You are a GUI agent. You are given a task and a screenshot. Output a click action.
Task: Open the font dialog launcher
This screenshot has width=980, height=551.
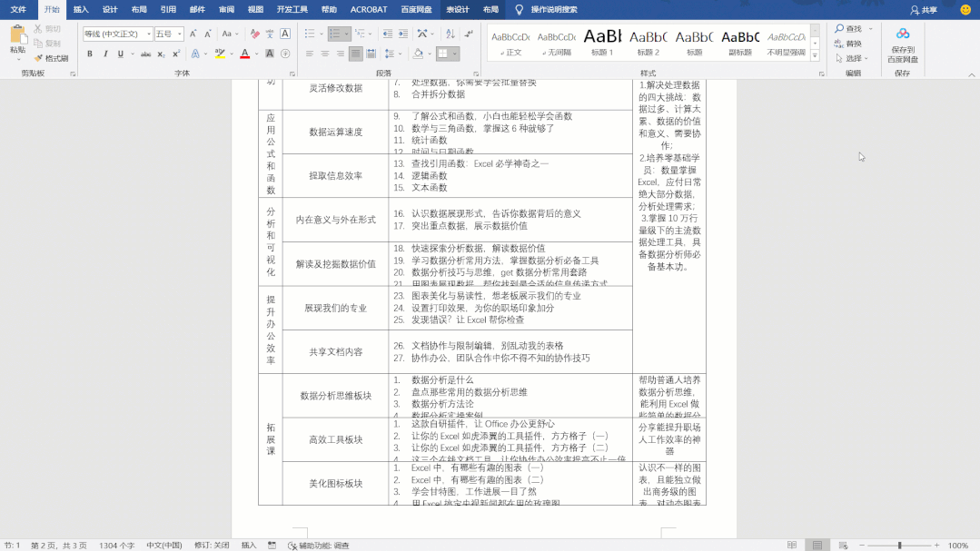[x=292, y=74]
